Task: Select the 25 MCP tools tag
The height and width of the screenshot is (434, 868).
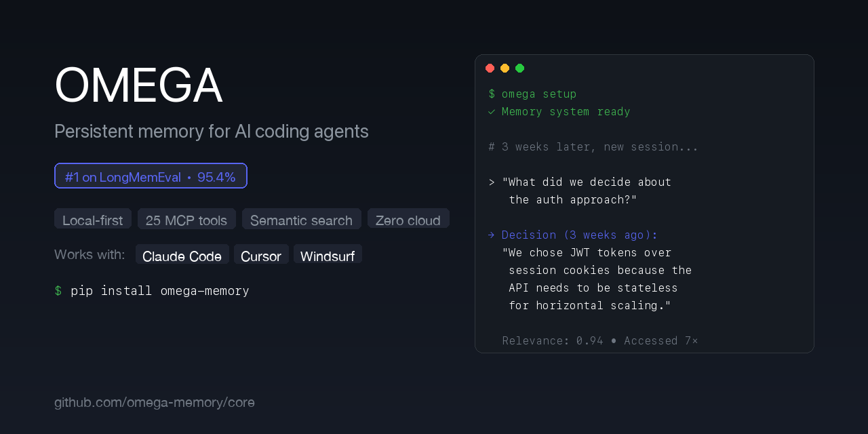Action: [x=186, y=220]
